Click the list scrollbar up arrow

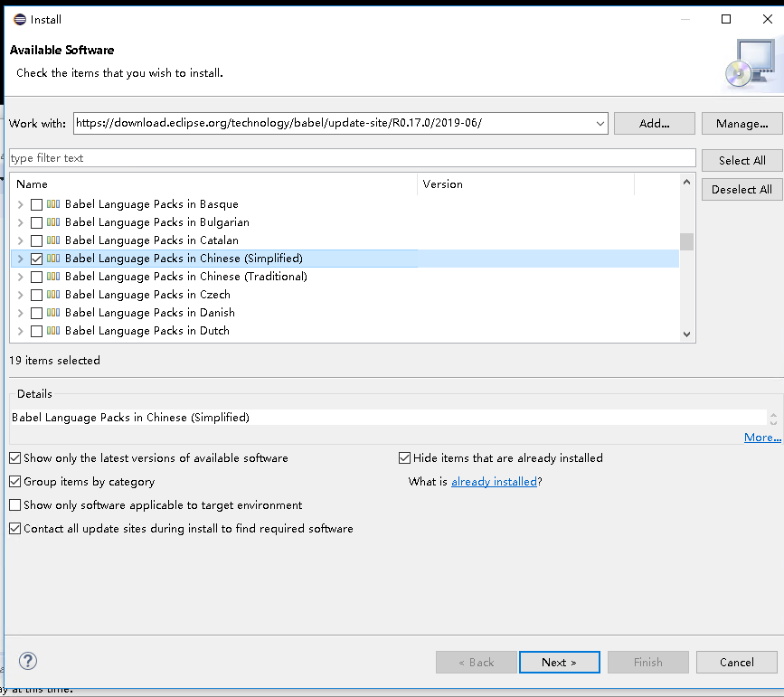686,182
